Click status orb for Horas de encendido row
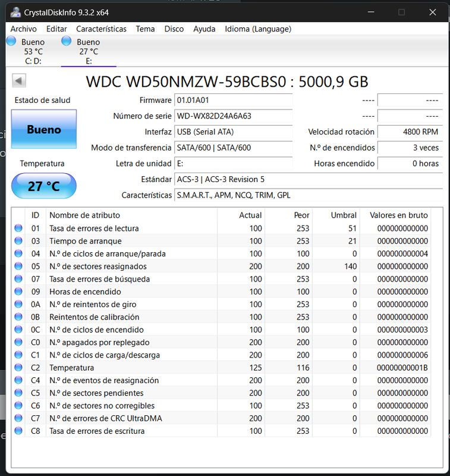The image size is (450, 476). coord(18,291)
